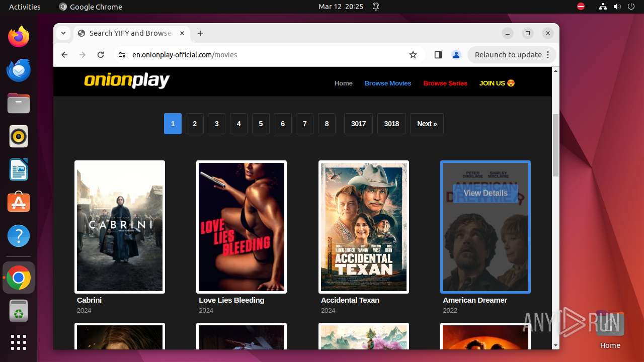Open Chrome profile avatar
Image resolution: width=644 pixels, height=362 pixels.
[x=456, y=55]
